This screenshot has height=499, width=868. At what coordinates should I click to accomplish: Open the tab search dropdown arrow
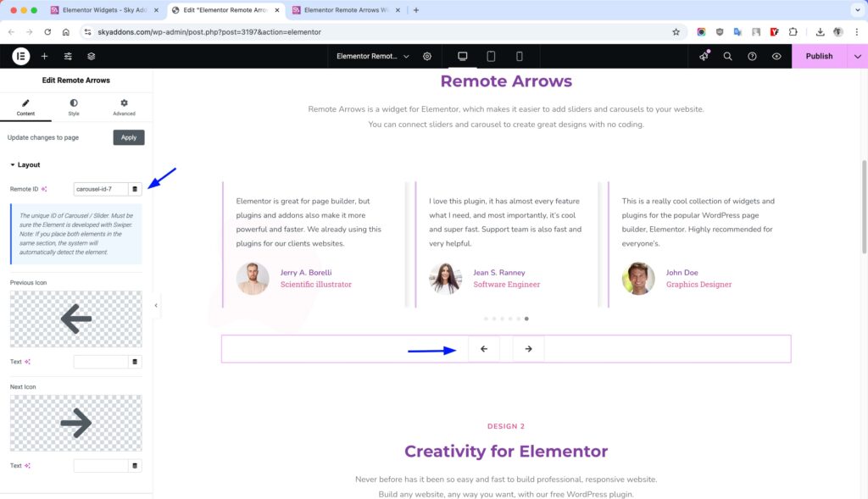pos(858,10)
